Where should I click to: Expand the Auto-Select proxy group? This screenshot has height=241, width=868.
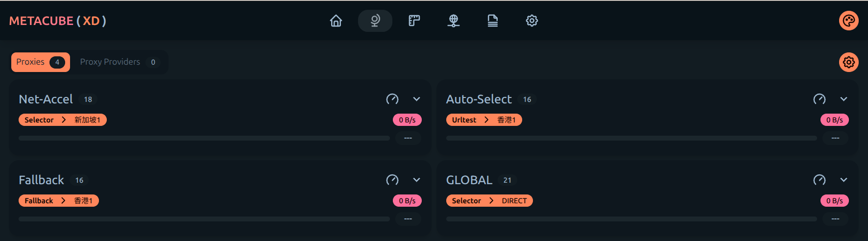[x=844, y=99]
